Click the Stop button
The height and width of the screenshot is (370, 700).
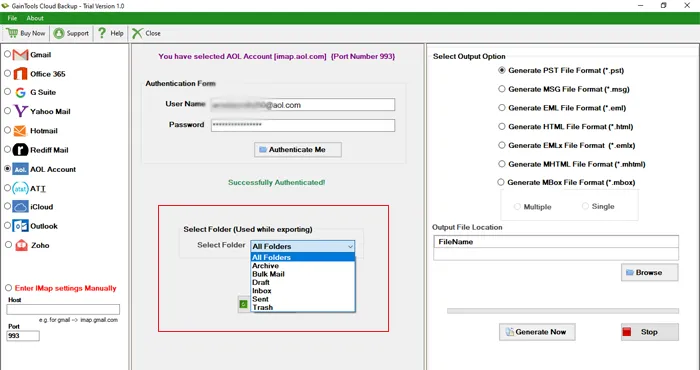pyautogui.click(x=650, y=332)
